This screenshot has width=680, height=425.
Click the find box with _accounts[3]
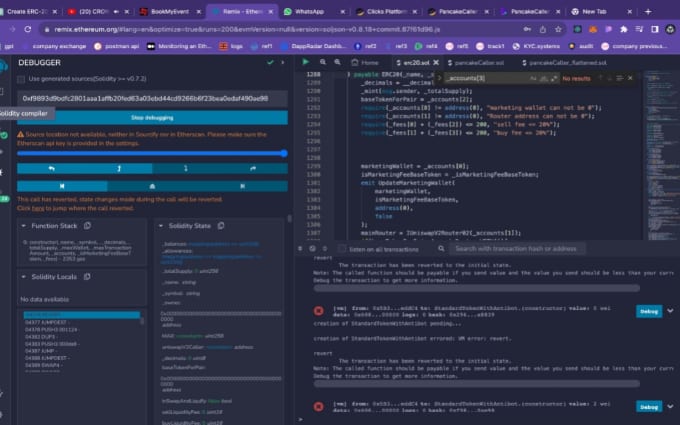(x=486, y=78)
